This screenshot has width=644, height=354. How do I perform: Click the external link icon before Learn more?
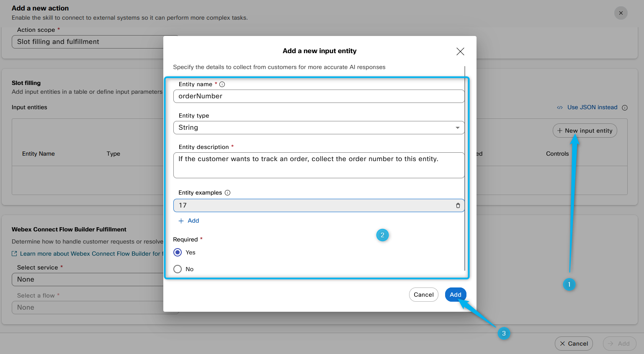(x=14, y=254)
